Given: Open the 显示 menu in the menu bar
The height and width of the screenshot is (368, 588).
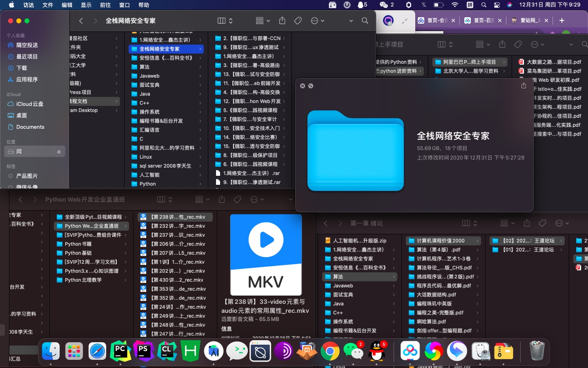Looking at the screenshot, I should point(86,5).
